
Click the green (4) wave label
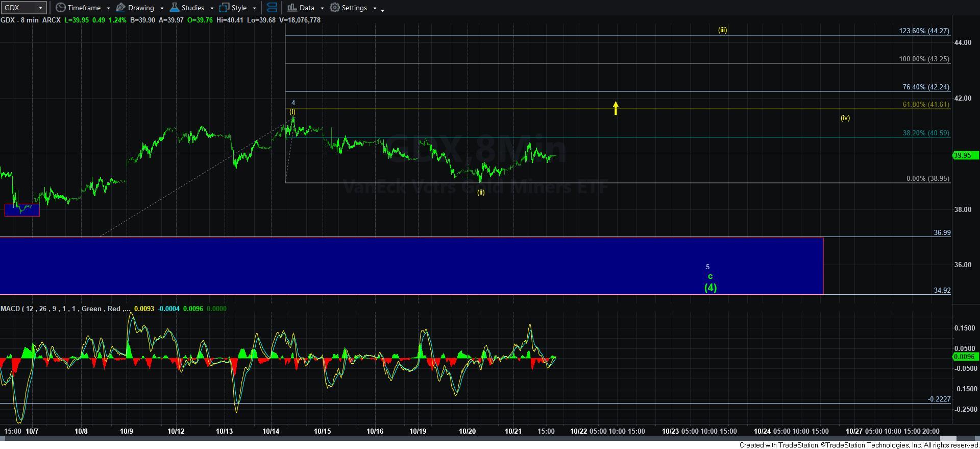710,288
